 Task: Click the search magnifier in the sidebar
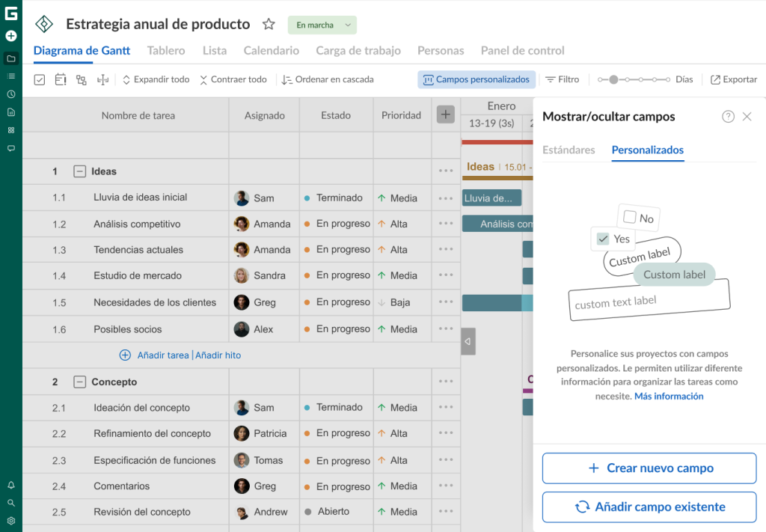[x=10, y=503]
